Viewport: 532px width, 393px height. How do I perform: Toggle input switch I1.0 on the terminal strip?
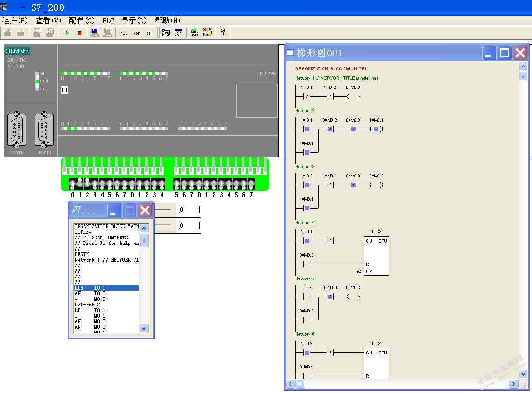point(132,183)
